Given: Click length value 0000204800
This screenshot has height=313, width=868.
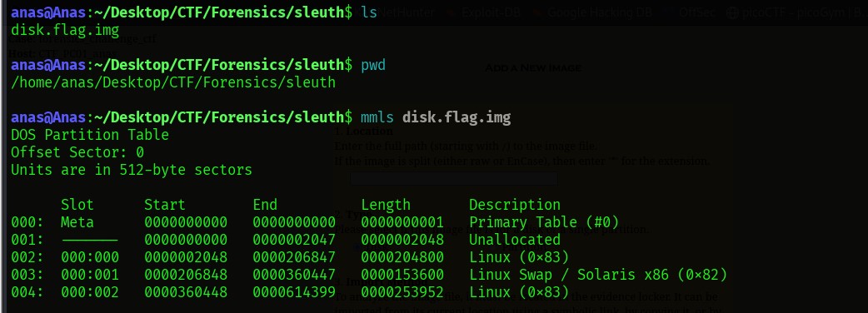Looking at the screenshot, I should [402, 257].
